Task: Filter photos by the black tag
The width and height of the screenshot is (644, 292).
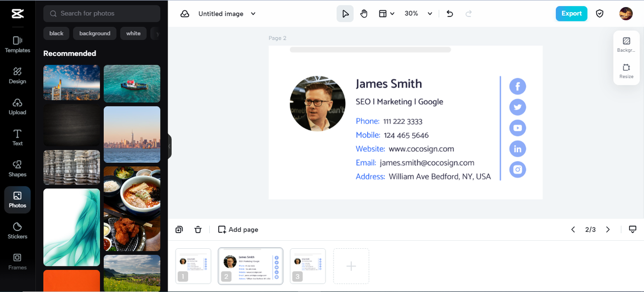Action: (56, 33)
